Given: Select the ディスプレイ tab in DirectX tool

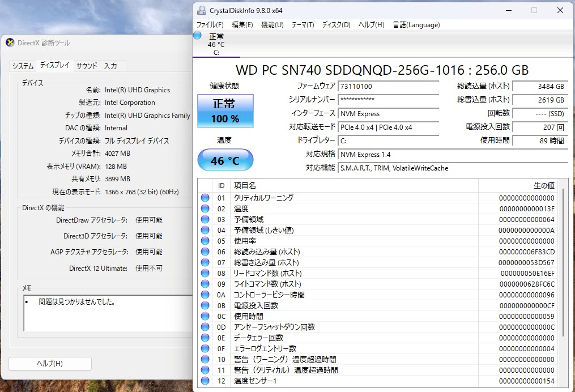Looking at the screenshot, I should click(x=54, y=65).
